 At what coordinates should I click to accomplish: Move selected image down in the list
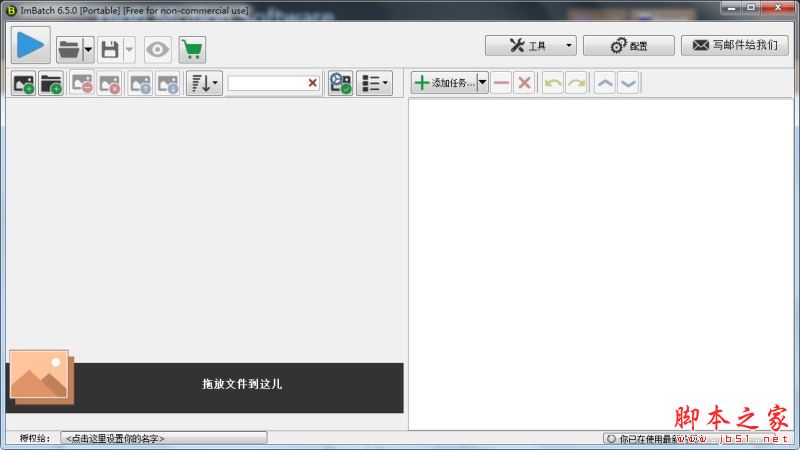[168, 83]
